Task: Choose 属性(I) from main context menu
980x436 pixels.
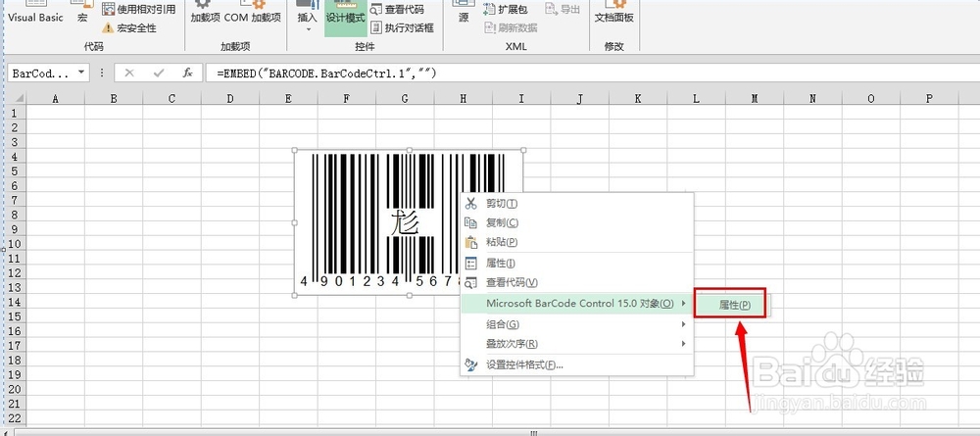Action: (x=577, y=263)
